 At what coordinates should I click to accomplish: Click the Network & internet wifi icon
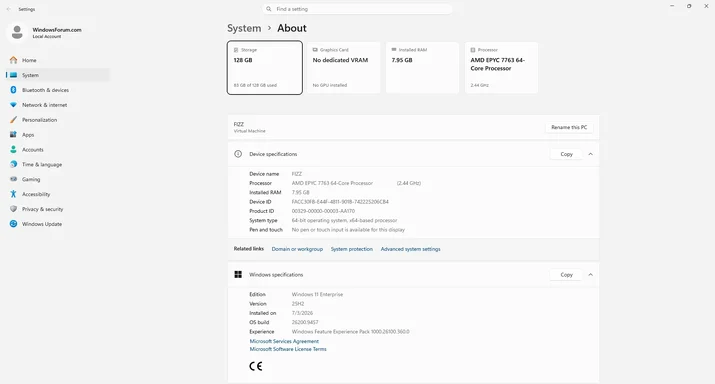point(13,105)
